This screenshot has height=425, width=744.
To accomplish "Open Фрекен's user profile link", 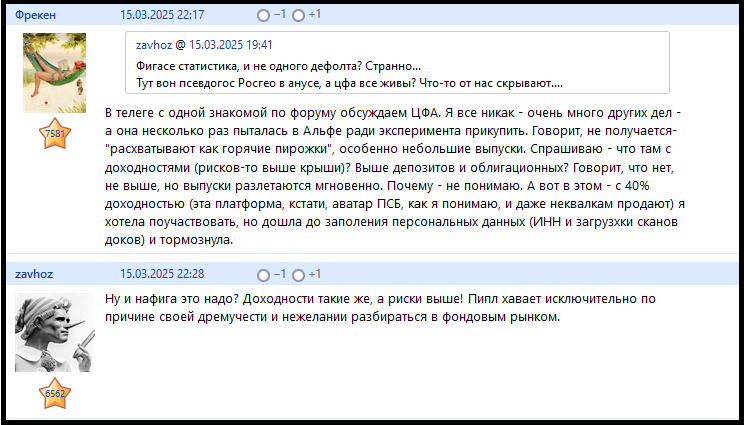I will [x=35, y=15].
